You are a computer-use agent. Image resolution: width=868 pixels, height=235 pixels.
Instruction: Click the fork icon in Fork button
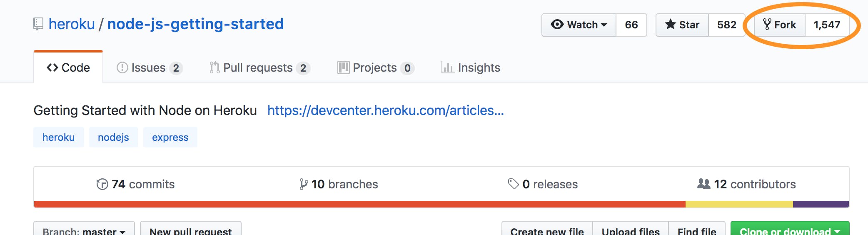[x=767, y=24]
